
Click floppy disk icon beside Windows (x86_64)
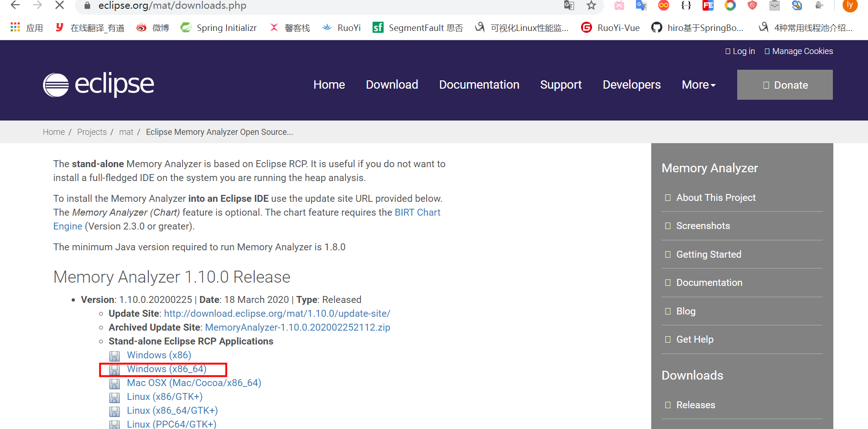click(114, 370)
